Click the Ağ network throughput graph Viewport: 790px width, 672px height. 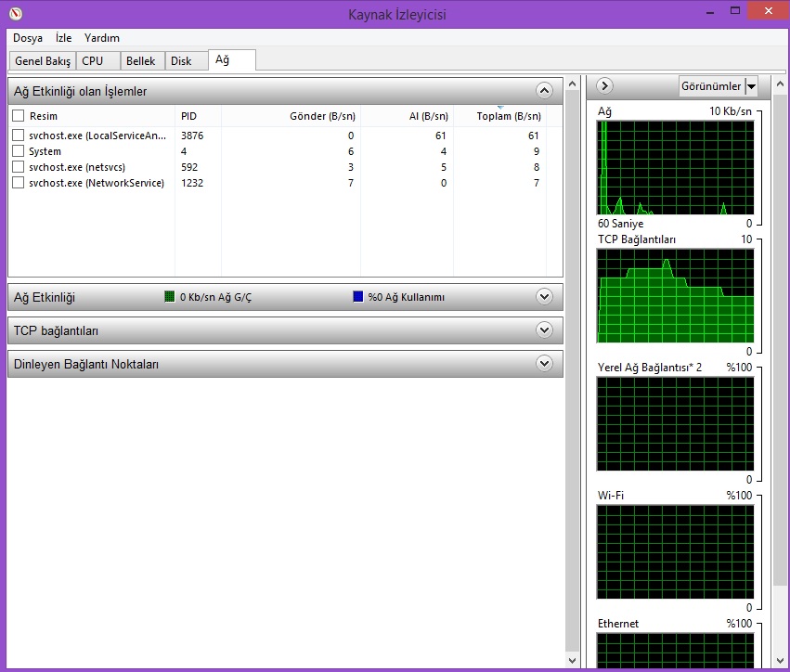[675, 168]
